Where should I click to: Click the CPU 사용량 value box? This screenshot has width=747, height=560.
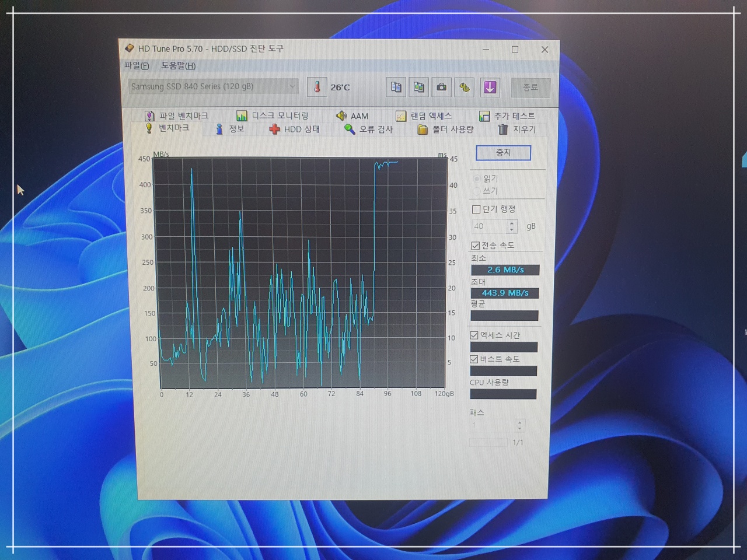tap(503, 394)
